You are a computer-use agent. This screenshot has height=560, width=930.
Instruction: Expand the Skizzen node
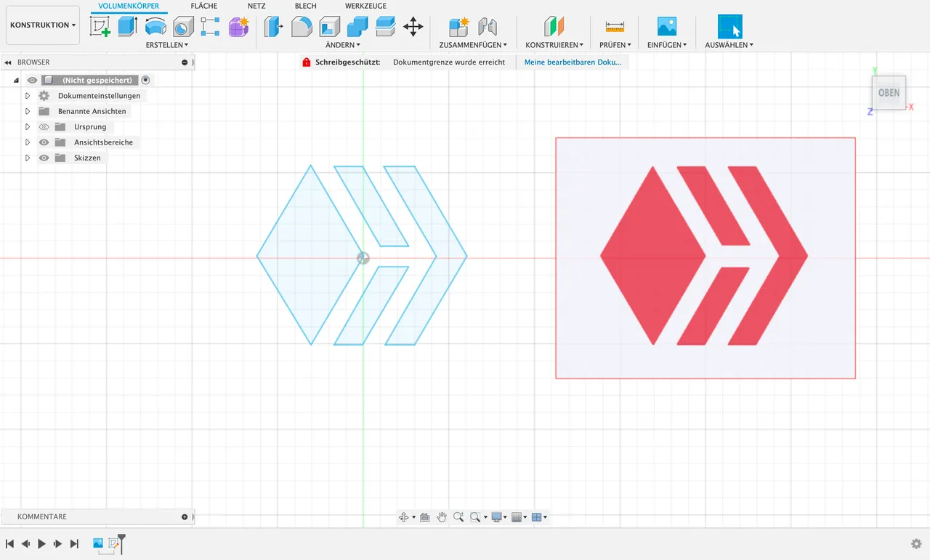pyautogui.click(x=28, y=158)
